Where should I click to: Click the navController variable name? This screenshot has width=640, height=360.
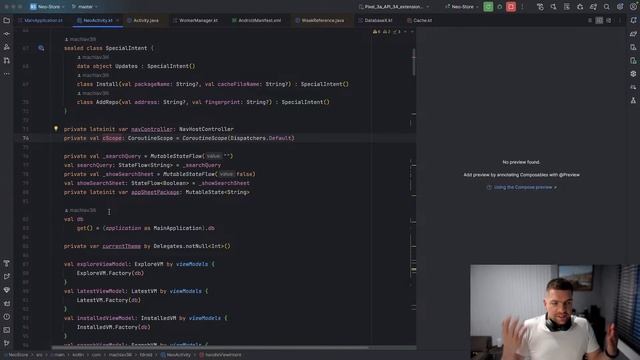(x=151, y=129)
